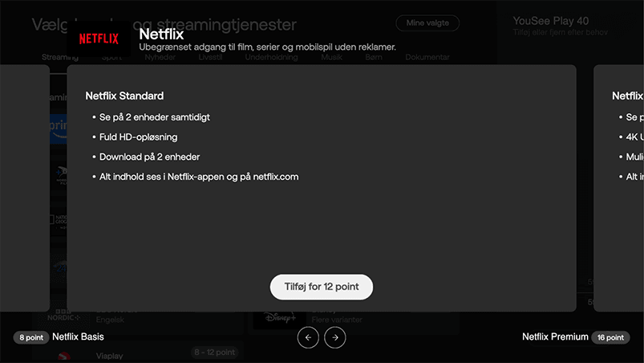This screenshot has width=644, height=363.
Task: Switch to the Streaming tab
Action: (x=59, y=58)
